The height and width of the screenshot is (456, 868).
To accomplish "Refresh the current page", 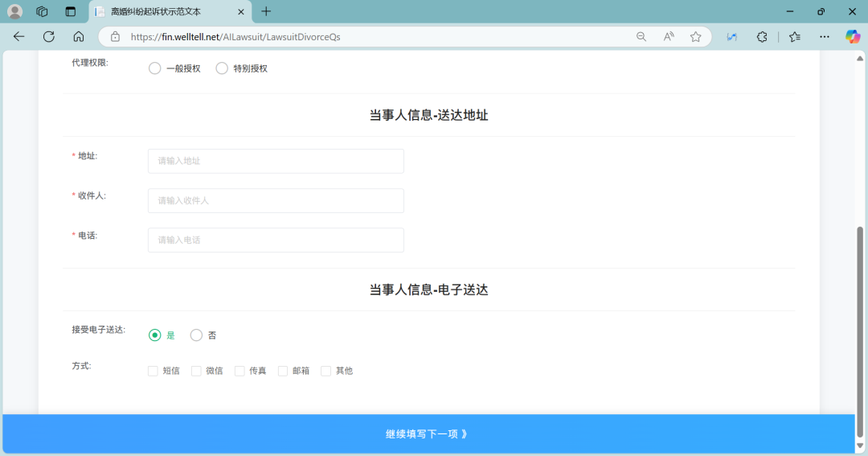I will click(49, 36).
